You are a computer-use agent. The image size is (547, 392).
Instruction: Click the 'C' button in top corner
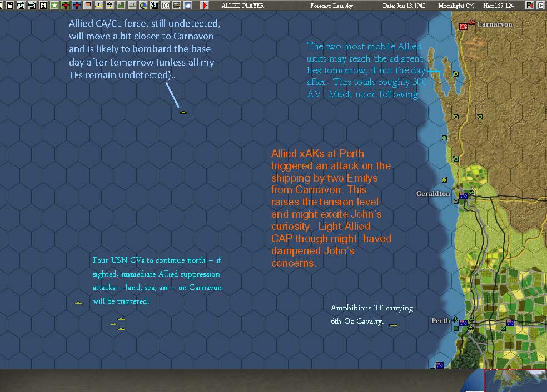point(540,5)
